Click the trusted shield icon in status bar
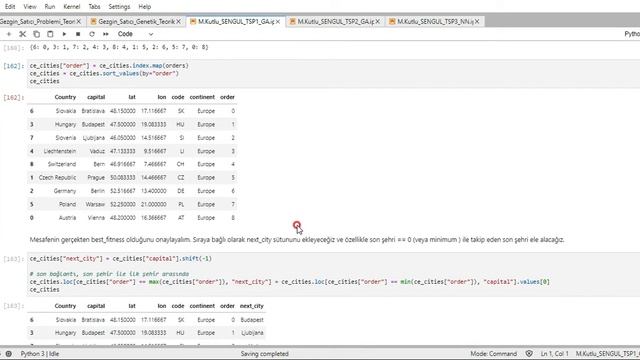Screen dimensions: 640x360 click(x=529, y=354)
